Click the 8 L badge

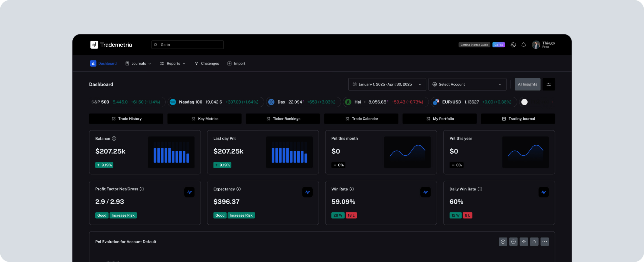467,215
